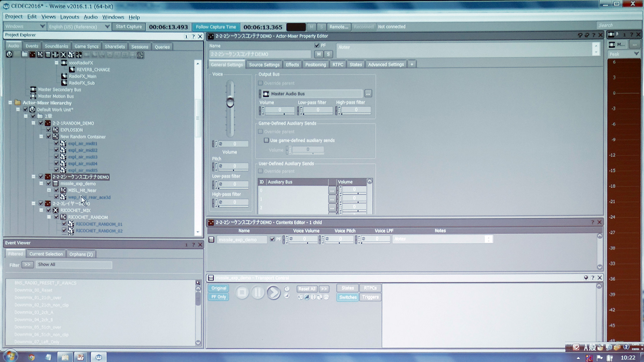This screenshot has height=362, width=644.
Task: Open Remote connection dialog
Action: (x=339, y=27)
